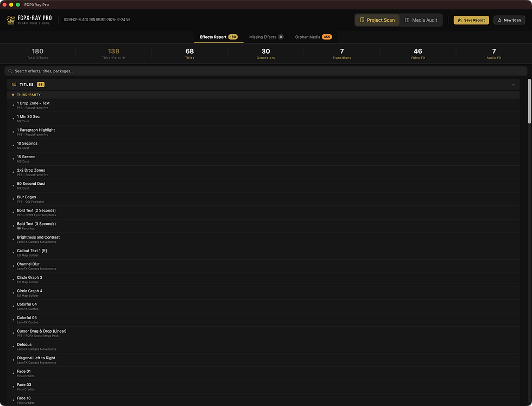
Task: Select the 1 Paragraph Highlight row
Action: 263,132
